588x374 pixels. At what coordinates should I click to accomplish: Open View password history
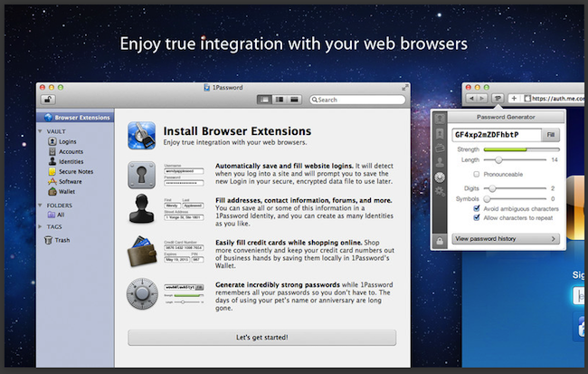click(506, 239)
